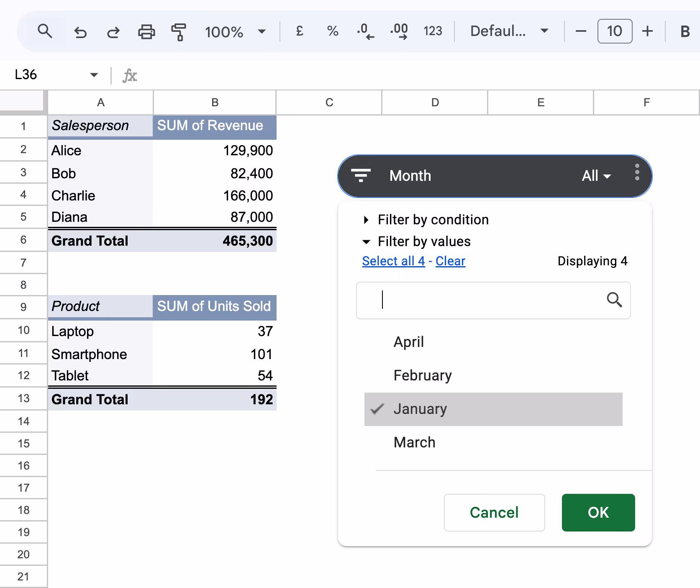Expand Filter by condition section
This screenshot has height=588, width=700.
point(433,220)
